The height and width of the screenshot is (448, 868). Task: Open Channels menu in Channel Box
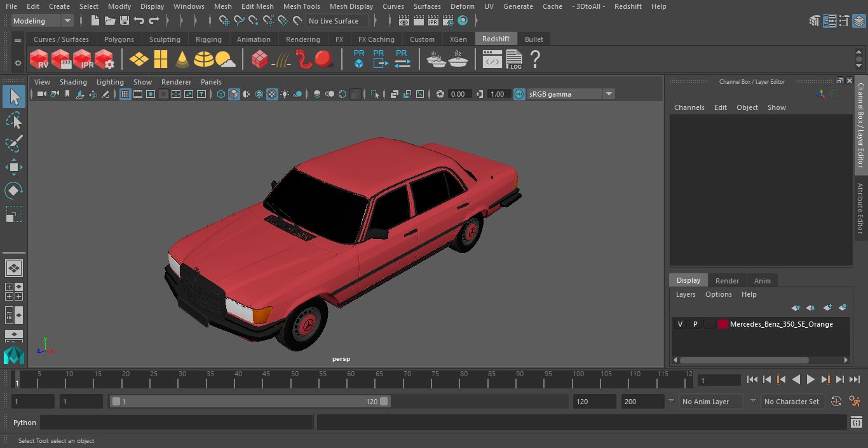tap(689, 107)
